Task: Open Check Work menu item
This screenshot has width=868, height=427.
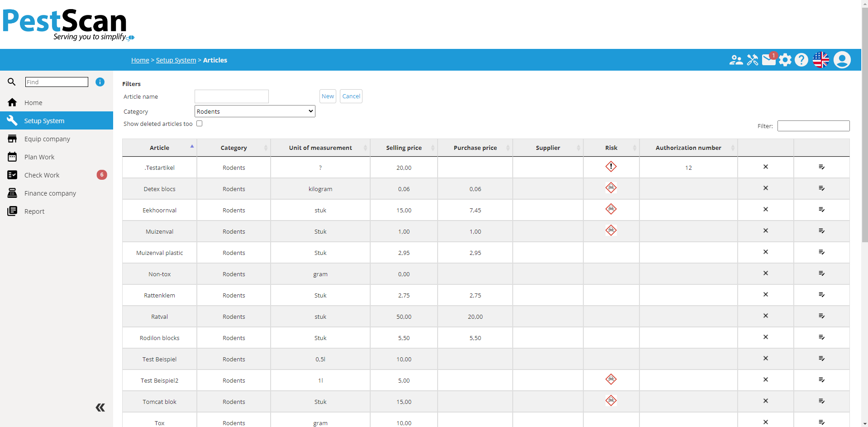Action: click(x=57, y=175)
